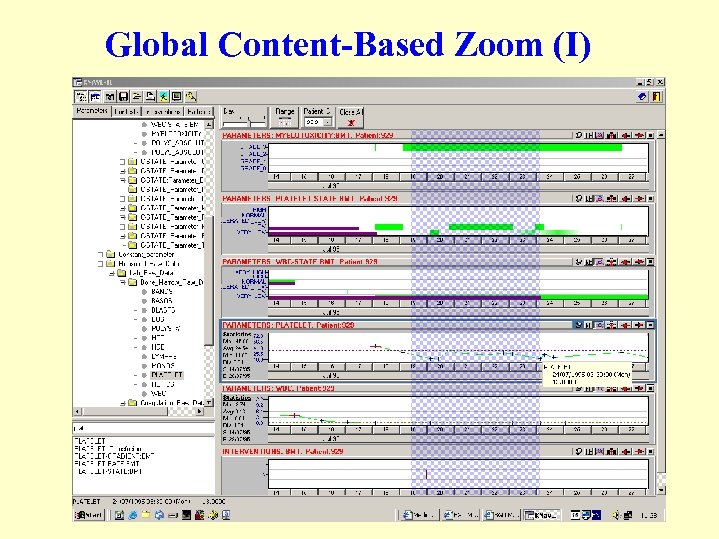Click the blue help icon at the toolbar's right
This screenshot has width=719, height=539.
click(642, 97)
